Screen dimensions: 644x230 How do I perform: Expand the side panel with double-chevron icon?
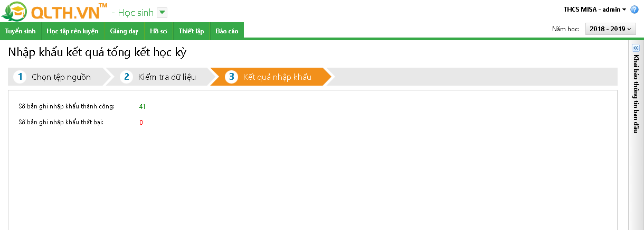(636, 48)
